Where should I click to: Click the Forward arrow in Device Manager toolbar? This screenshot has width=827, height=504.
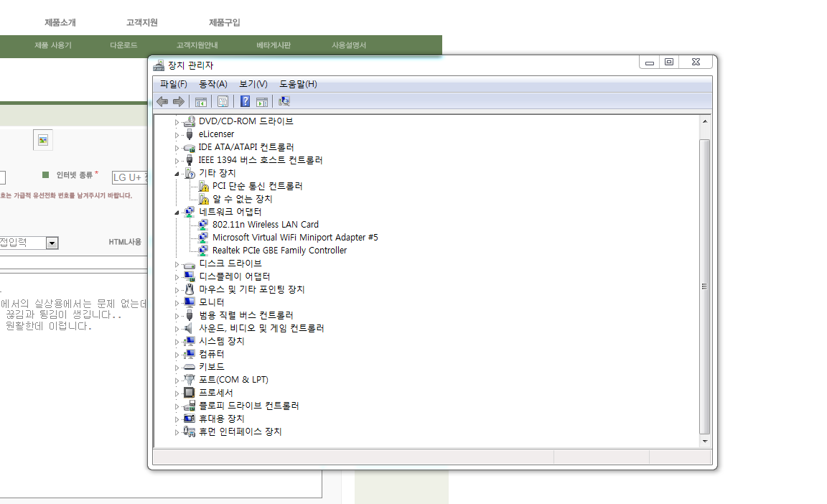click(x=179, y=102)
